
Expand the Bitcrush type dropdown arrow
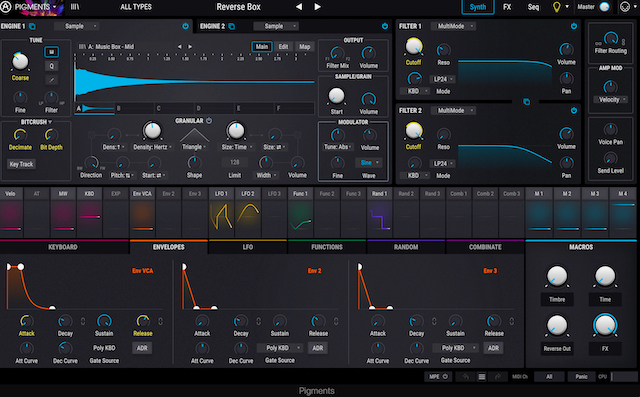(50, 122)
